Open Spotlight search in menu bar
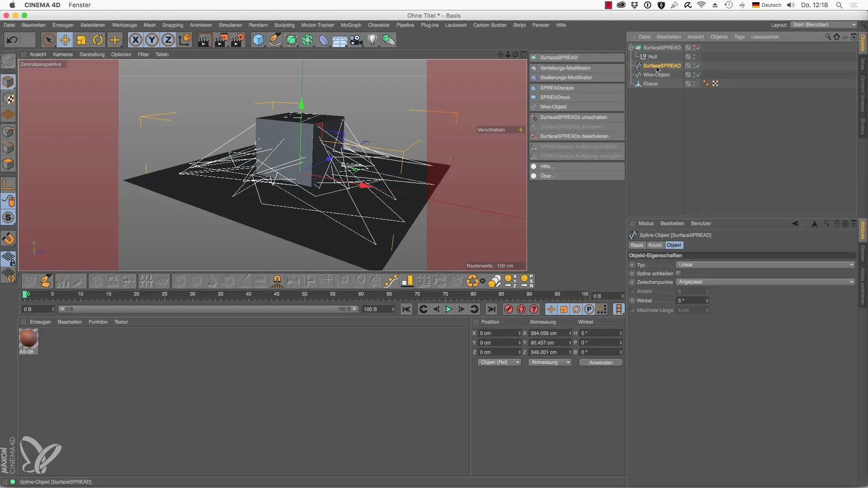 pyautogui.click(x=839, y=5)
